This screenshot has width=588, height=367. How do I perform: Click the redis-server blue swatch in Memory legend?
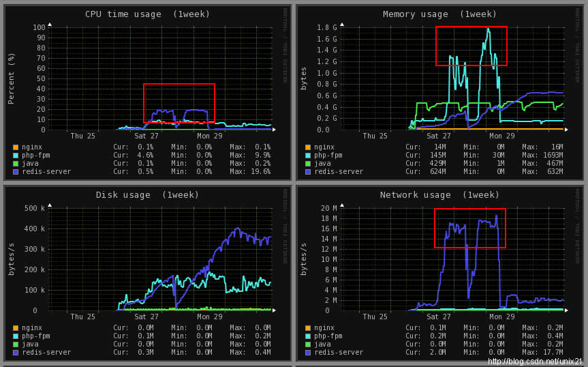click(308, 172)
